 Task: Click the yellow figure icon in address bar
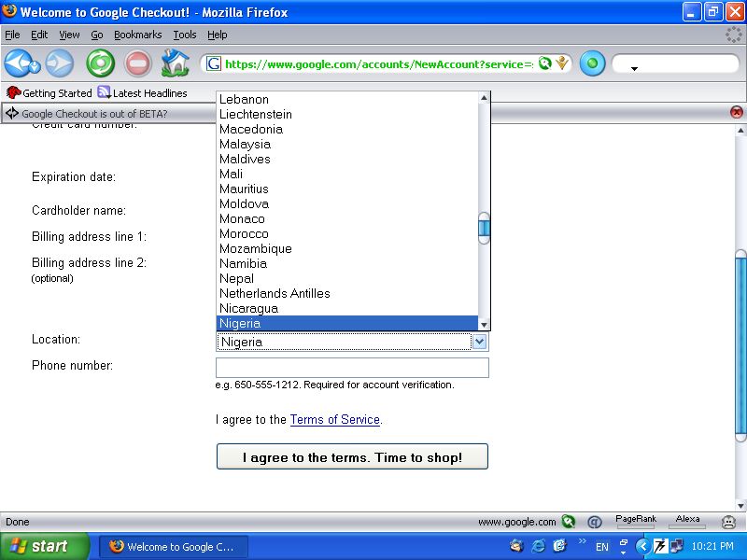tap(563, 63)
